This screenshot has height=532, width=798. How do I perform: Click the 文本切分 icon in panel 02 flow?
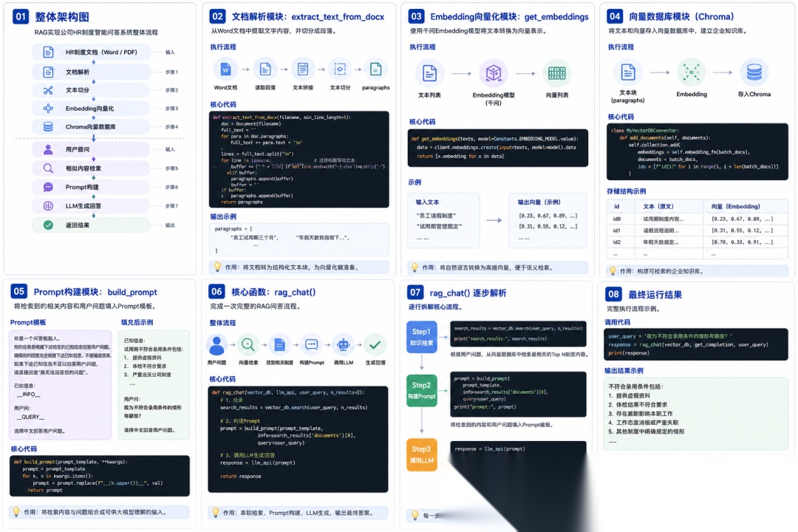coord(340,69)
